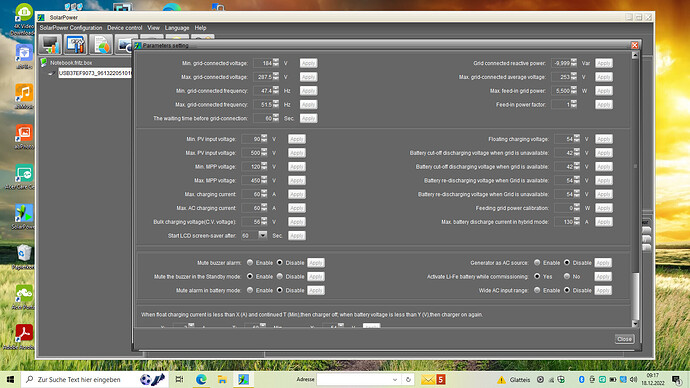690x388 pixels.
Task: Select Yes for Activate Li-Fe battery
Action: pos(537,276)
